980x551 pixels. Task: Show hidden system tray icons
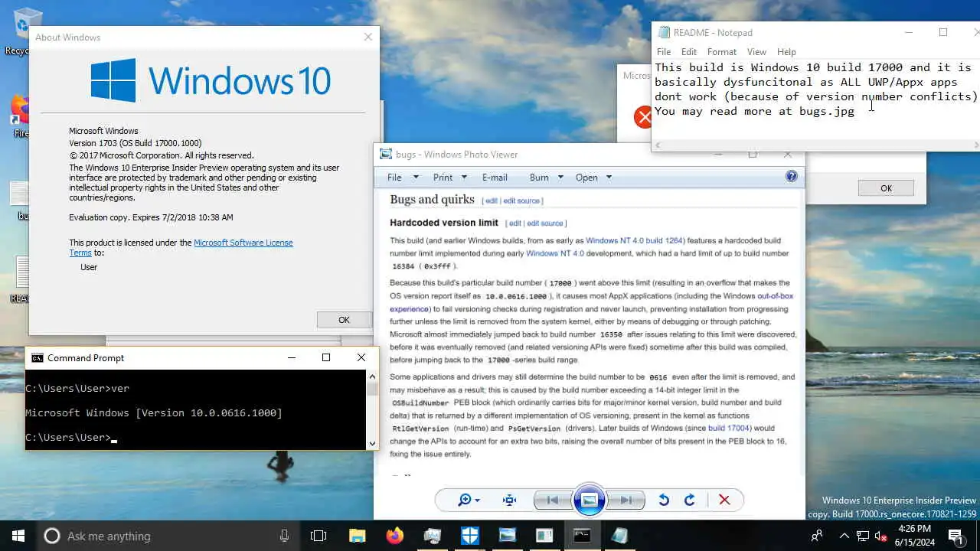click(x=844, y=536)
